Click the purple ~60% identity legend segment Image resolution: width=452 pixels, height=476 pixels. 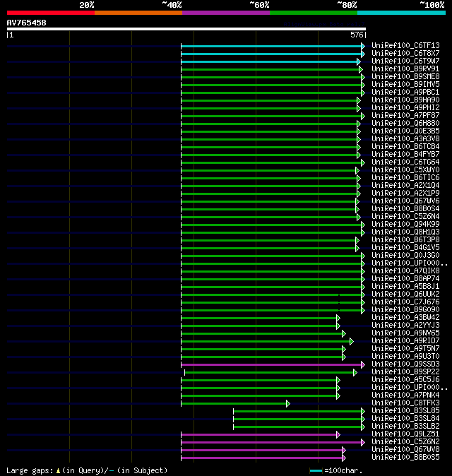point(226,13)
